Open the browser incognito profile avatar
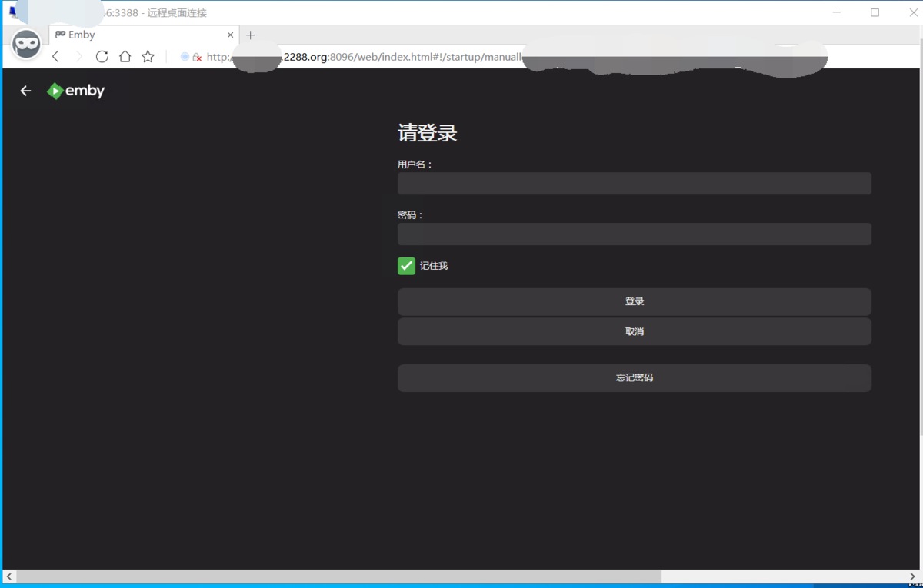This screenshot has height=588, width=923. pos(26,45)
